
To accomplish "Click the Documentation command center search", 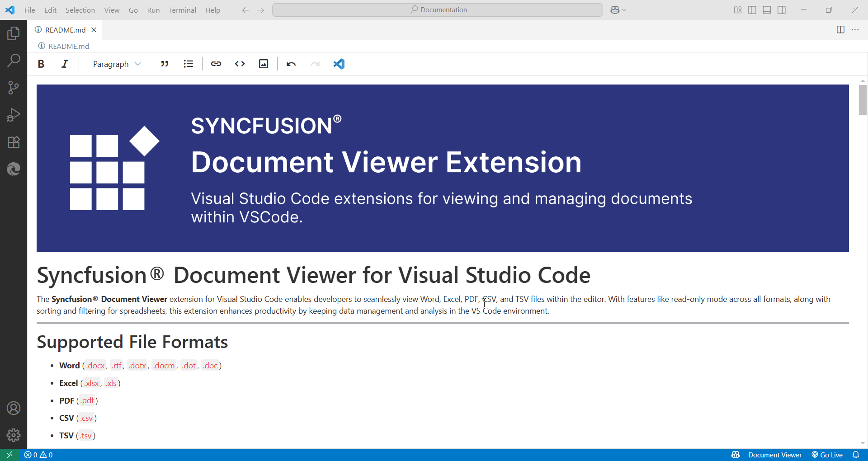I will tap(438, 10).
